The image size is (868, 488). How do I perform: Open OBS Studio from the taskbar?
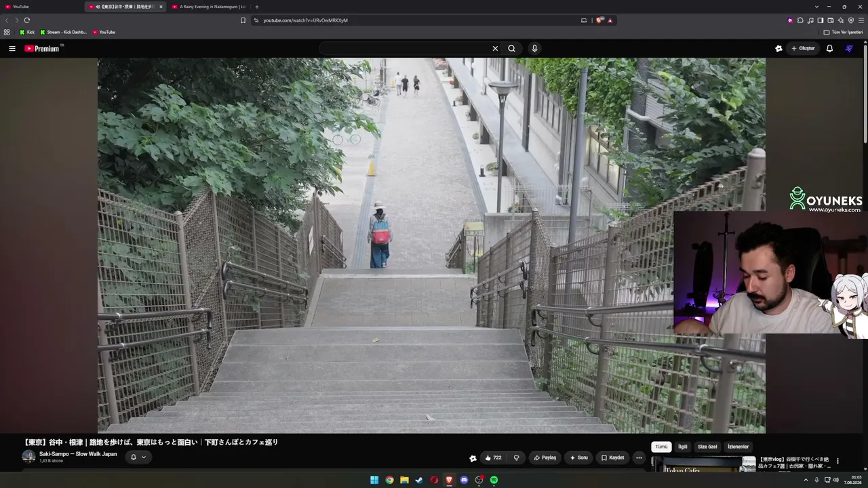479,480
